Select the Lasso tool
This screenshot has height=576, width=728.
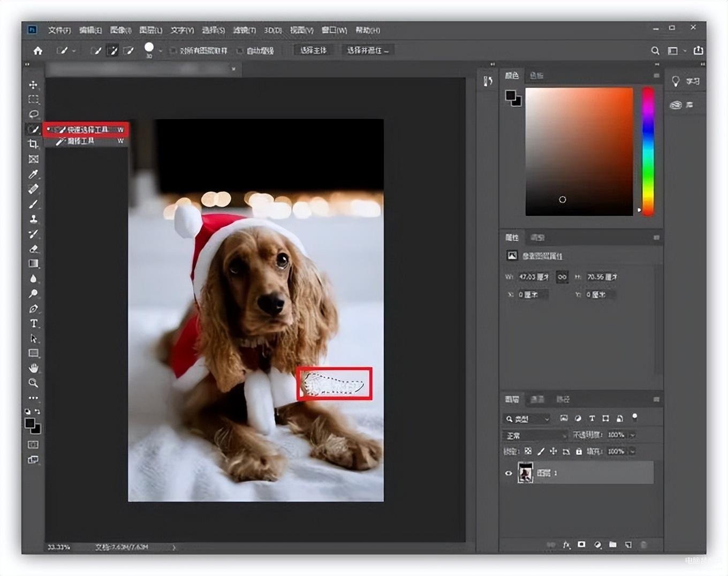tap(33, 114)
